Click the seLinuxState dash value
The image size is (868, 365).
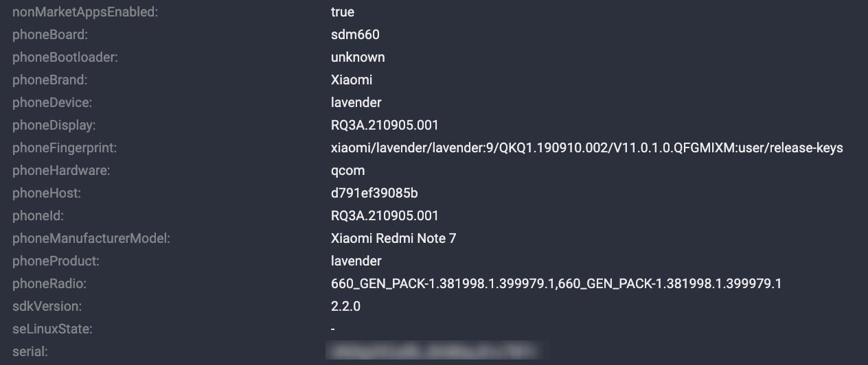tap(333, 329)
